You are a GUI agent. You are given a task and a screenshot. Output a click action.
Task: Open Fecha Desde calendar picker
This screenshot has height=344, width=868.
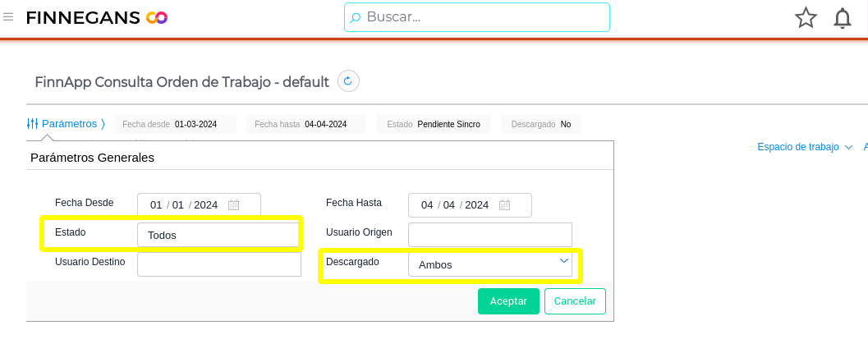click(x=233, y=205)
